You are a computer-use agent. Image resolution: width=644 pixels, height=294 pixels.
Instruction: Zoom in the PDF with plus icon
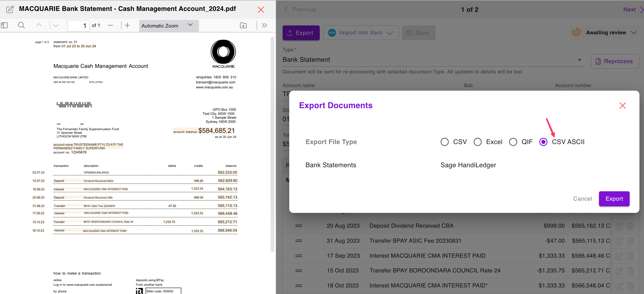(127, 25)
